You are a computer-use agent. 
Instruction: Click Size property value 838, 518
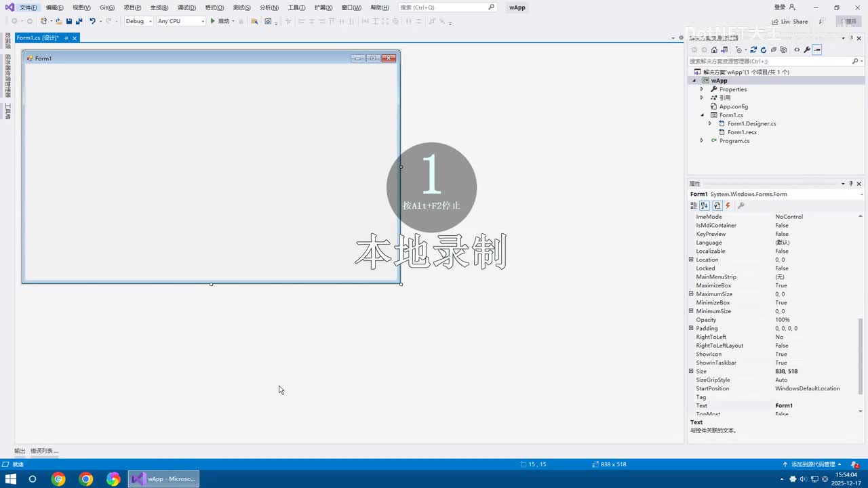click(x=786, y=371)
